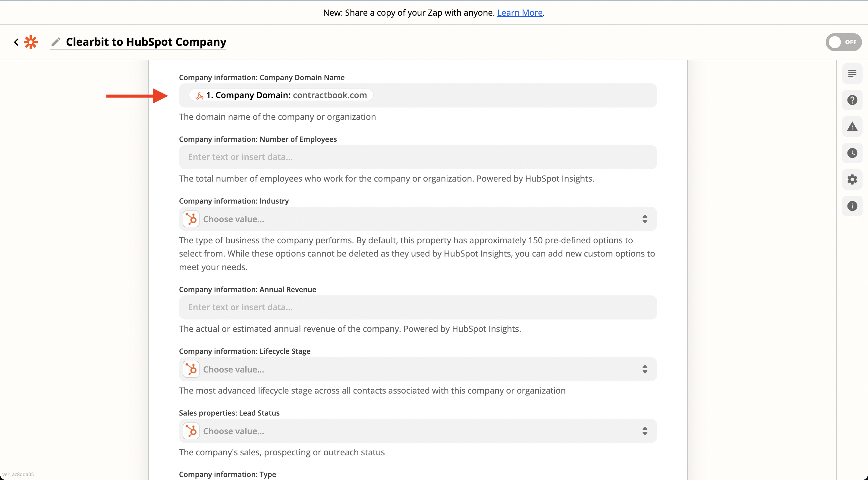The width and height of the screenshot is (868, 480).
Task: Focus the Number of Employees input field
Action: point(417,157)
